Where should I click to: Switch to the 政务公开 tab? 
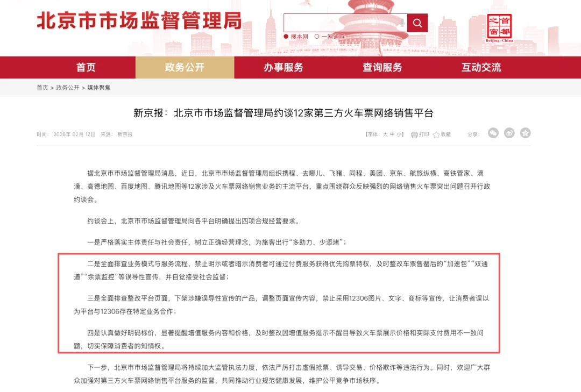185,67
